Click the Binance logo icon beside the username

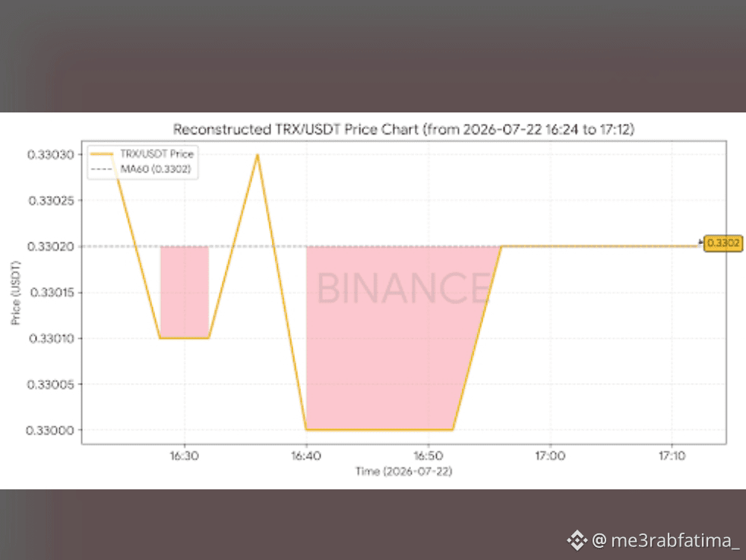(577, 540)
